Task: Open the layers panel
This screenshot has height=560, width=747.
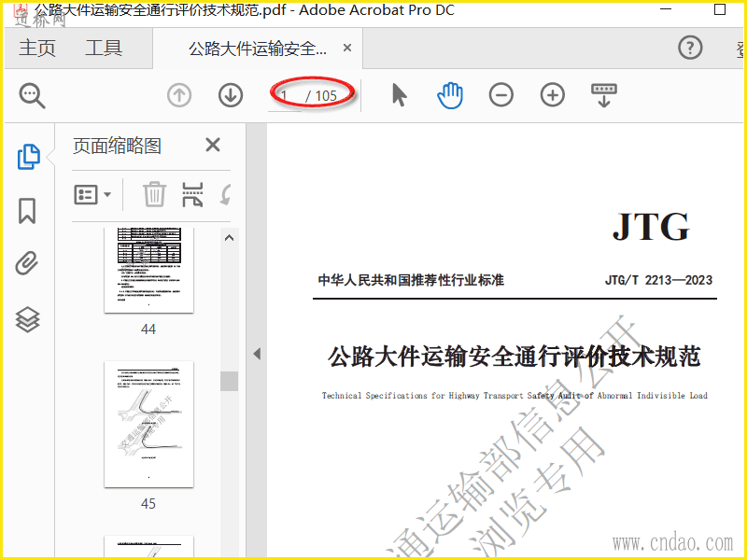Action: (28, 319)
